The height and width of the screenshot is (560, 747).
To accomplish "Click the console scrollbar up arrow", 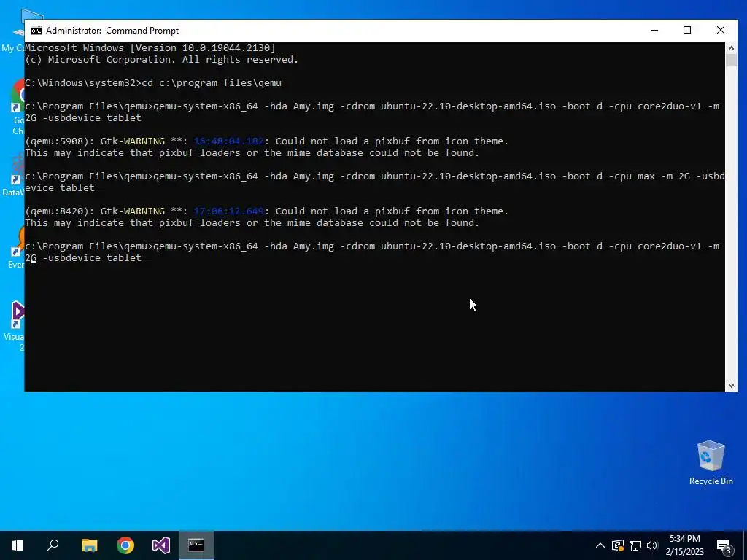I will 731,47.
